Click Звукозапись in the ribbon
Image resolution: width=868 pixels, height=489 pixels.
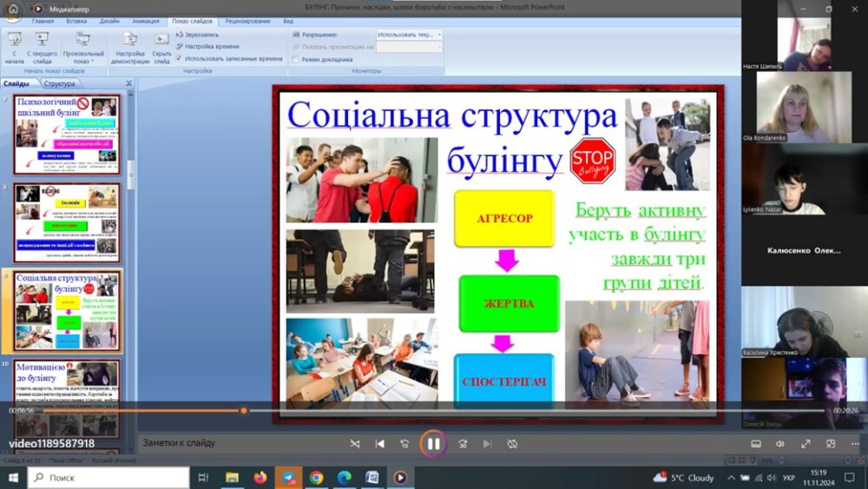point(197,35)
